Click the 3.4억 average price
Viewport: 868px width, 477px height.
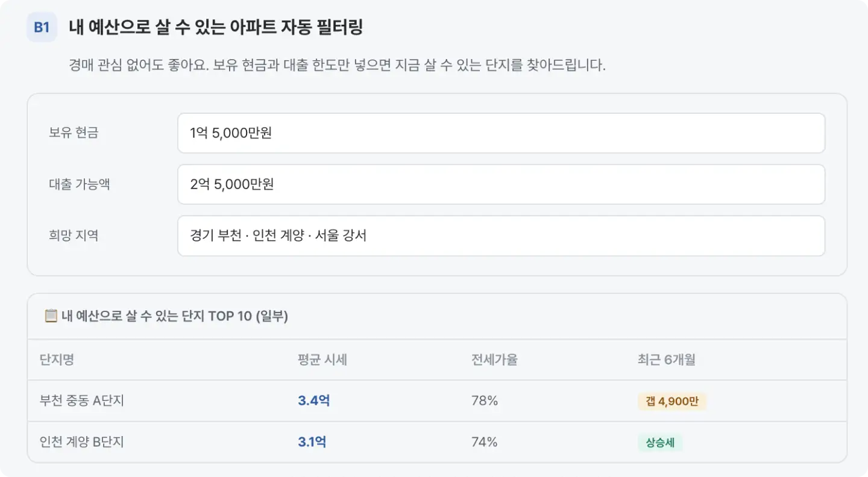coord(313,401)
